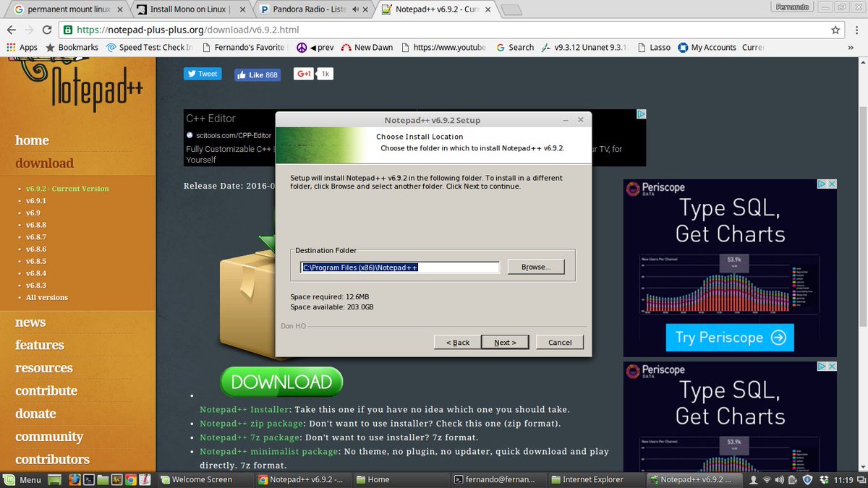Click the Destination Folder path field
The image size is (868, 488).
400,267
